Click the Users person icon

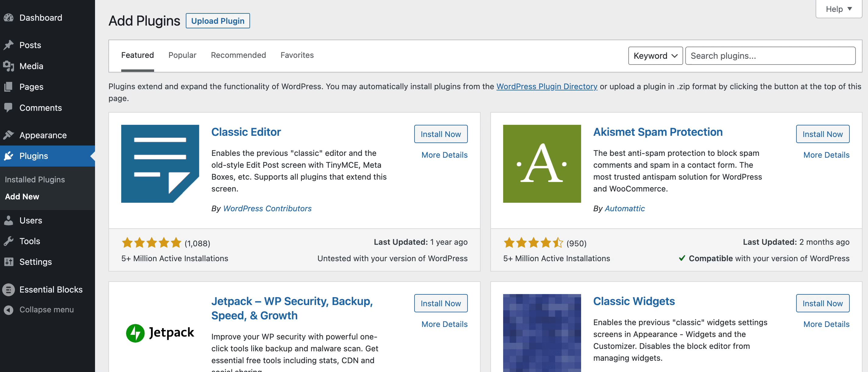tap(9, 220)
